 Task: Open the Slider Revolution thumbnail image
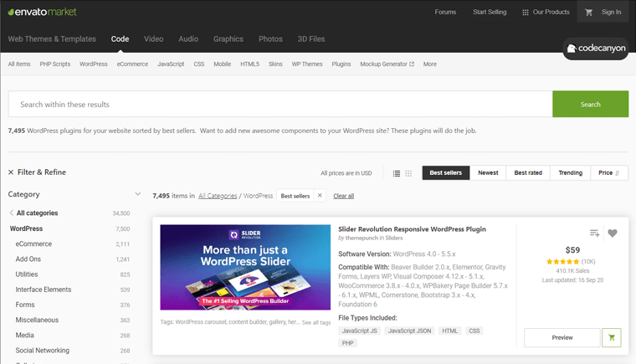coord(245,268)
